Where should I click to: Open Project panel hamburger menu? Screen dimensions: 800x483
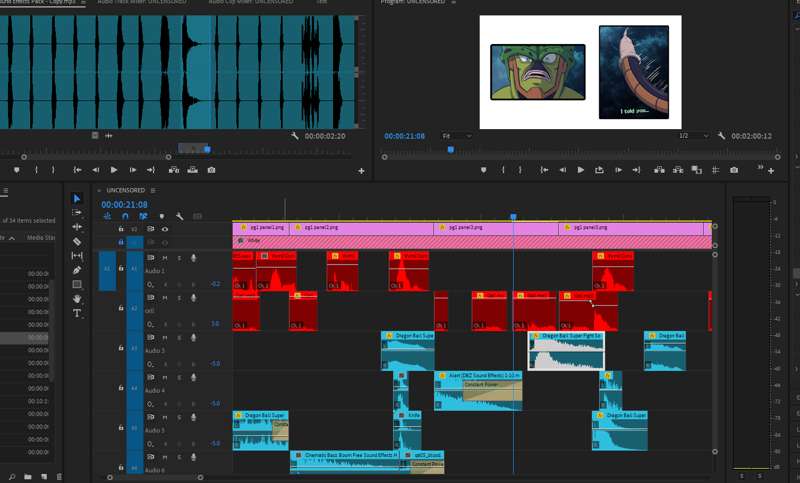[5, 191]
